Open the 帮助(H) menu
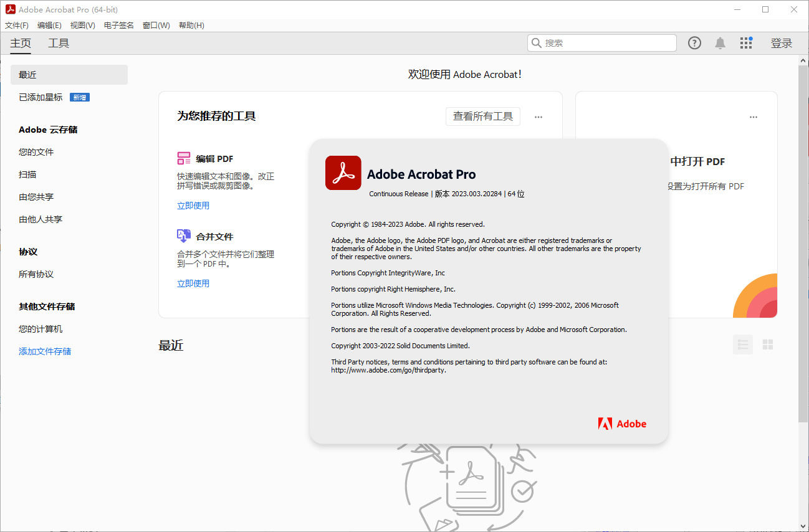 point(191,26)
